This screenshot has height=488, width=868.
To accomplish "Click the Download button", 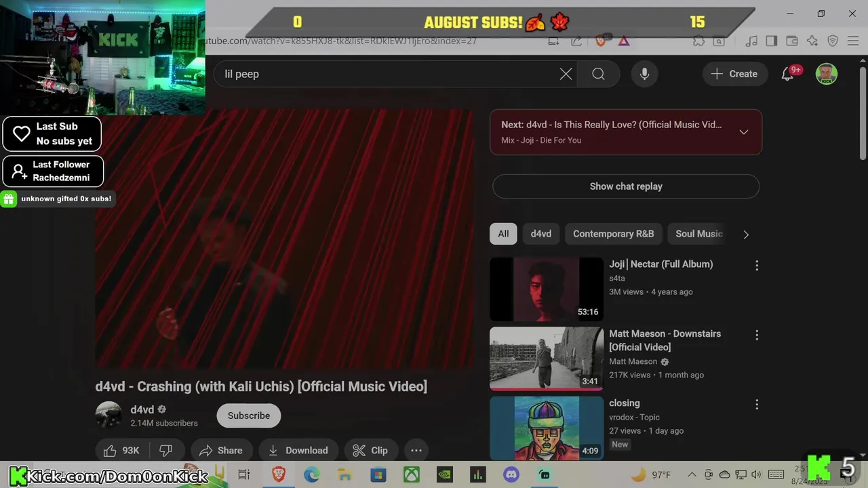I will click(x=298, y=450).
